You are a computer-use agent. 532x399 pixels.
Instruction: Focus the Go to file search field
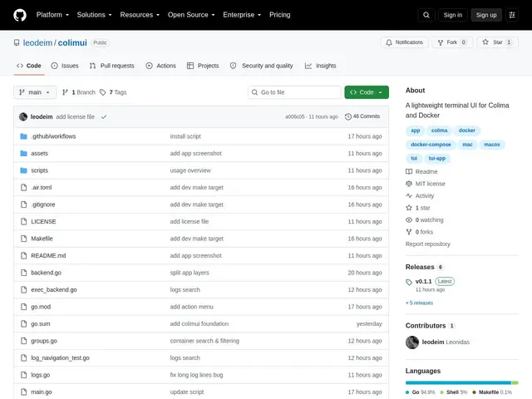(294, 92)
